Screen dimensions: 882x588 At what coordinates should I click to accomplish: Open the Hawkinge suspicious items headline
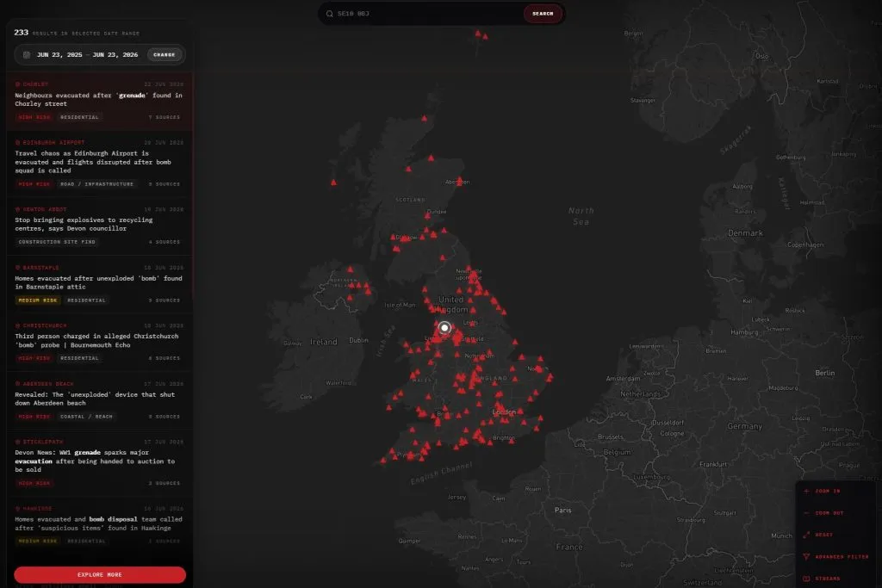[98, 523]
